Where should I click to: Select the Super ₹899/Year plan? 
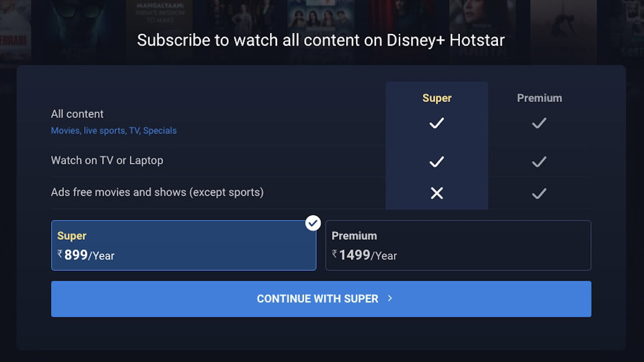tap(184, 246)
